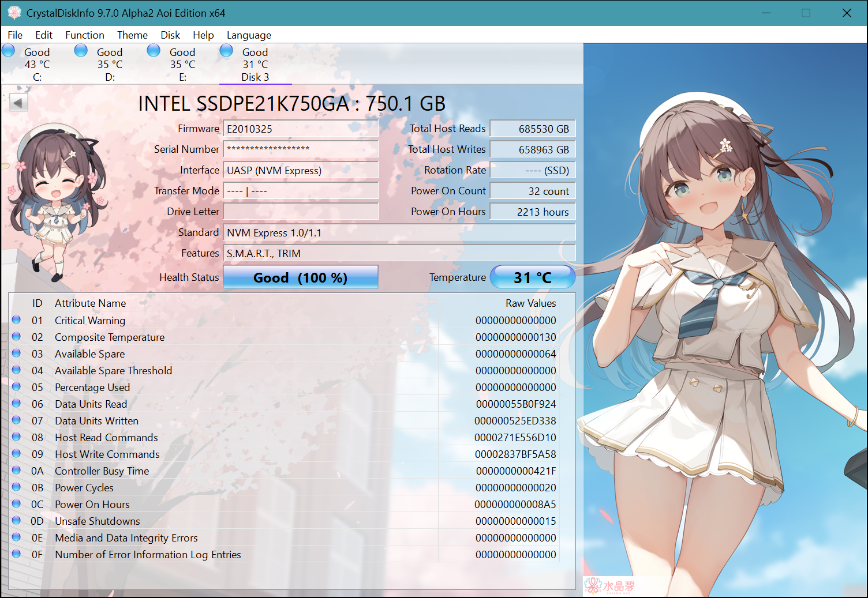
Task: Select the Data Units Written attribute name
Action: tap(96, 420)
